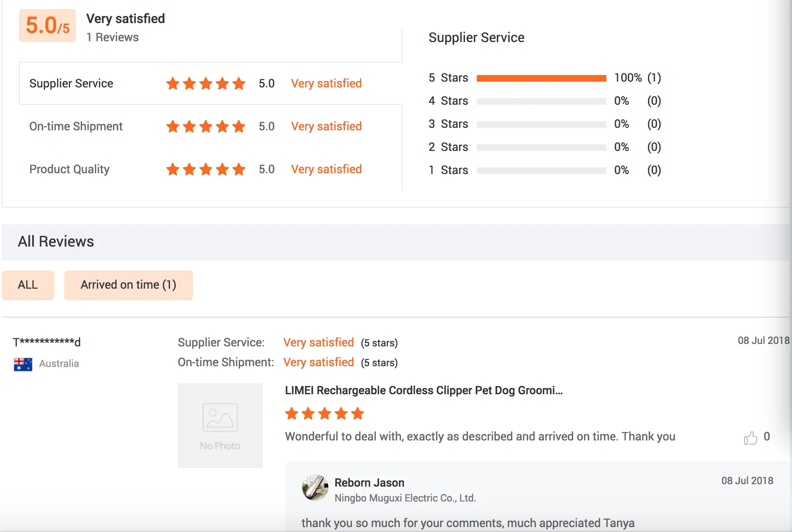
Task: Click the No Photo placeholder image
Action: [x=220, y=426]
